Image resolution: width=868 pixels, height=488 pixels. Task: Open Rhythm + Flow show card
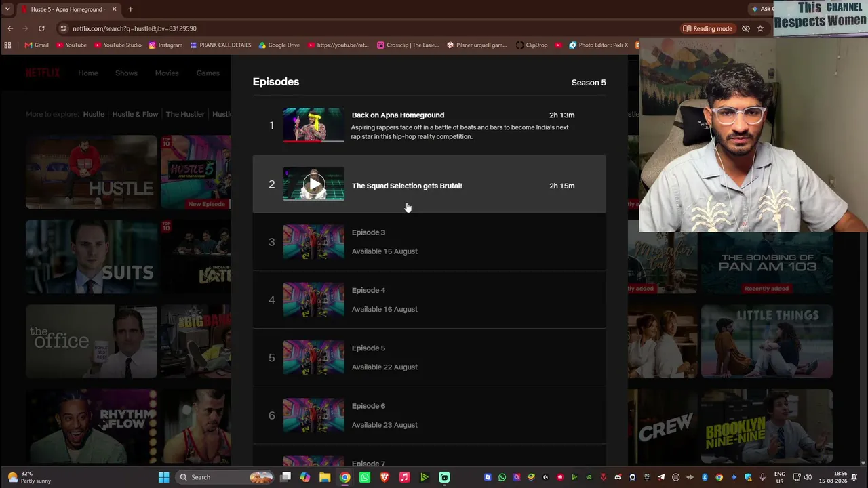(92, 426)
